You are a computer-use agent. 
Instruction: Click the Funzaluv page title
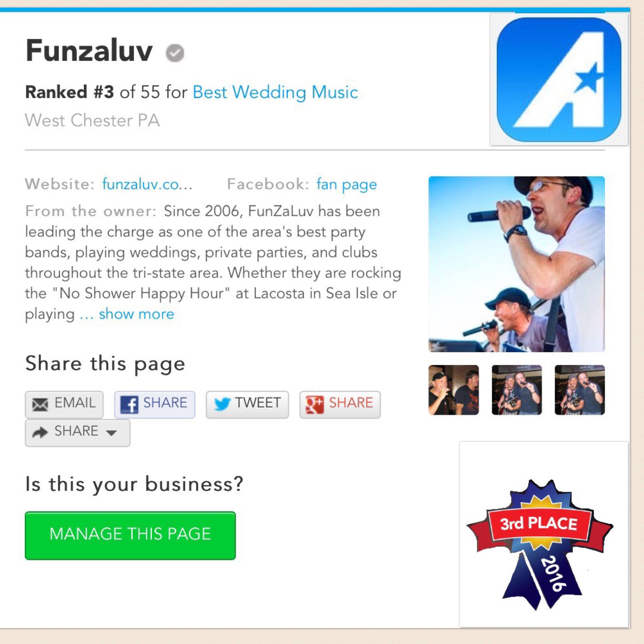point(89,51)
